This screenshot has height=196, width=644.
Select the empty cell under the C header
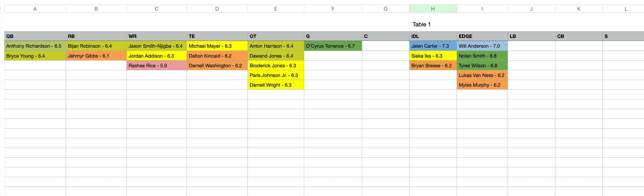385,46
